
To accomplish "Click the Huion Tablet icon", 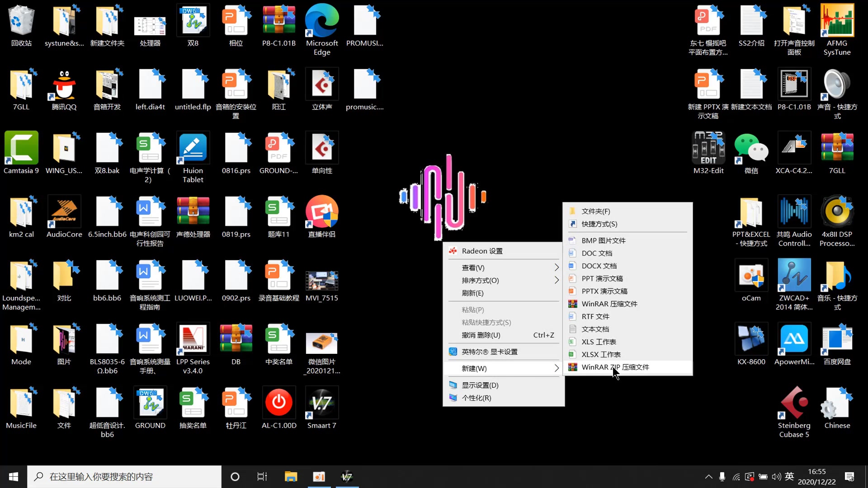I will point(193,148).
